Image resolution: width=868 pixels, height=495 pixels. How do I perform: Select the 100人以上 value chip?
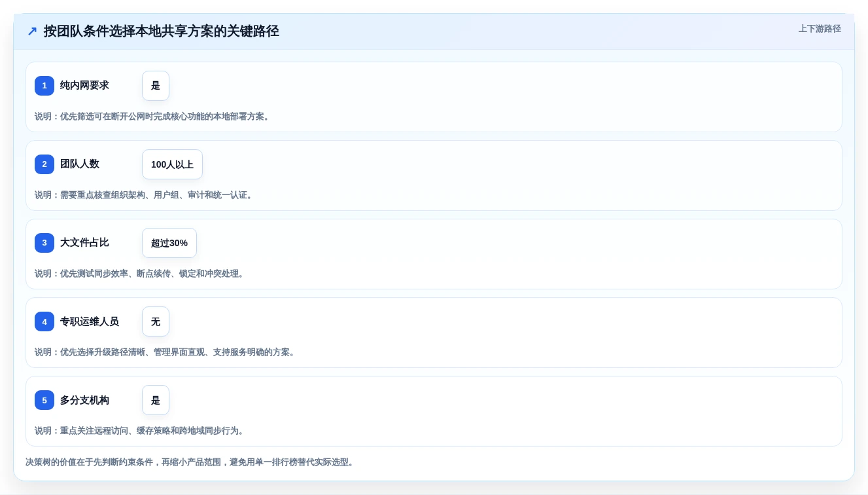click(x=172, y=164)
